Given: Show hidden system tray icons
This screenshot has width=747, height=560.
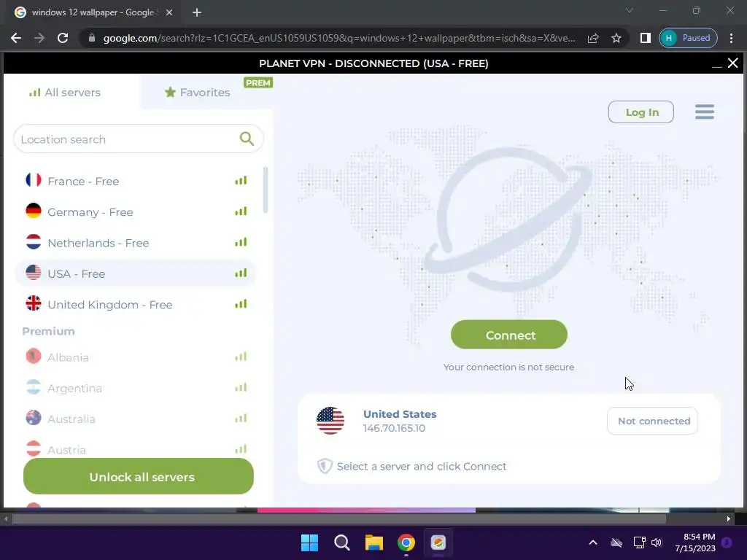Looking at the screenshot, I should click(x=593, y=542).
